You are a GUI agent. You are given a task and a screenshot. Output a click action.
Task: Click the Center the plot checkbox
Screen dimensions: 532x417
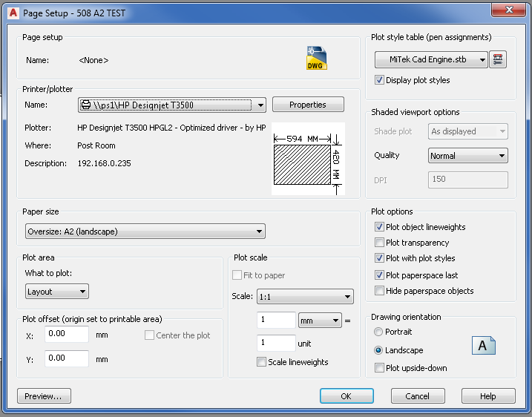(x=149, y=335)
